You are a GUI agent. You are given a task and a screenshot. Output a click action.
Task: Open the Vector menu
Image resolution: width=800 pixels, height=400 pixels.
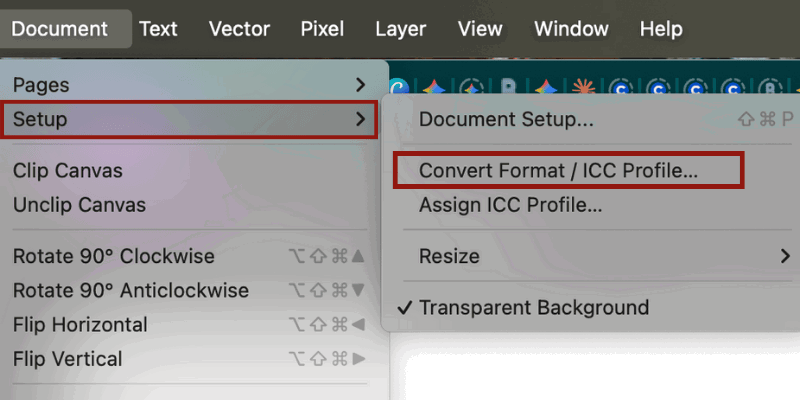pos(239,29)
